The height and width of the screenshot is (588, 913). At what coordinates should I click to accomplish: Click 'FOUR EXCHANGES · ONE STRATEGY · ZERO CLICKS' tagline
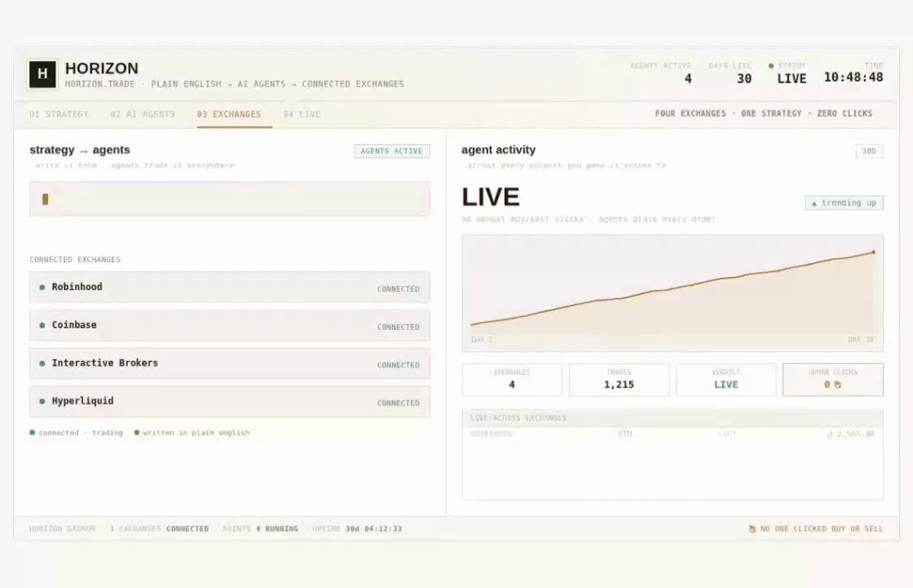pos(764,114)
